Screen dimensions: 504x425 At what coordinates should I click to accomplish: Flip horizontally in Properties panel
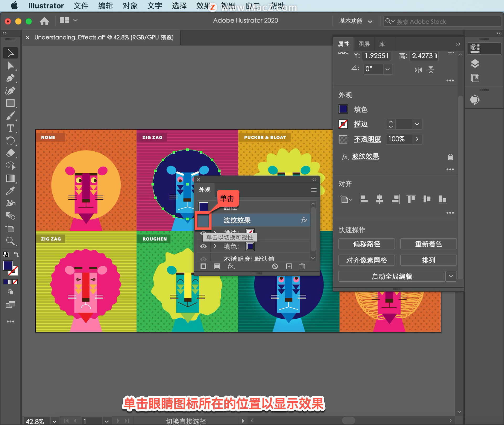tap(418, 70)
